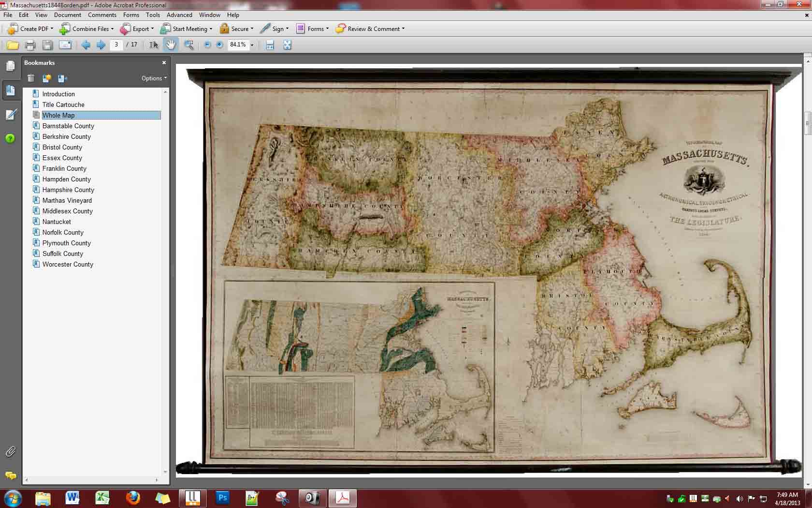Choose the Select text cursor tool

tap(154, 45)
